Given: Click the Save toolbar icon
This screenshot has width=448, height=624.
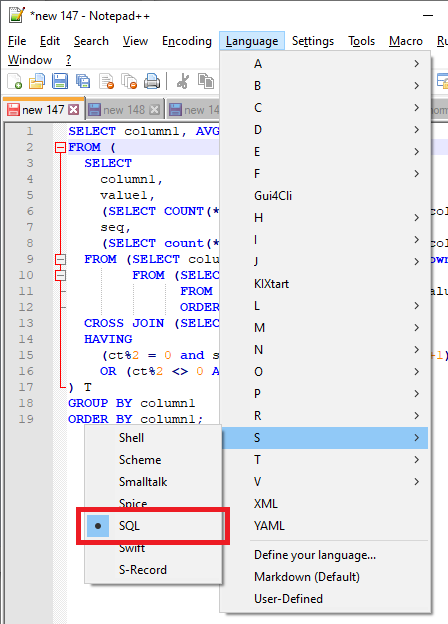Looking at the screenshot, I should (60, 81).
